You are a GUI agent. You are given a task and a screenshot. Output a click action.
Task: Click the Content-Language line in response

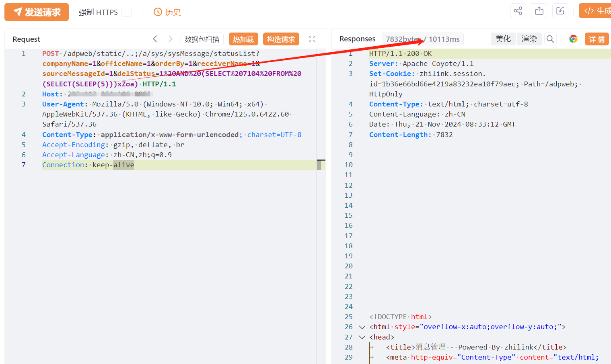pyautogui.click(x=417, y=114)
